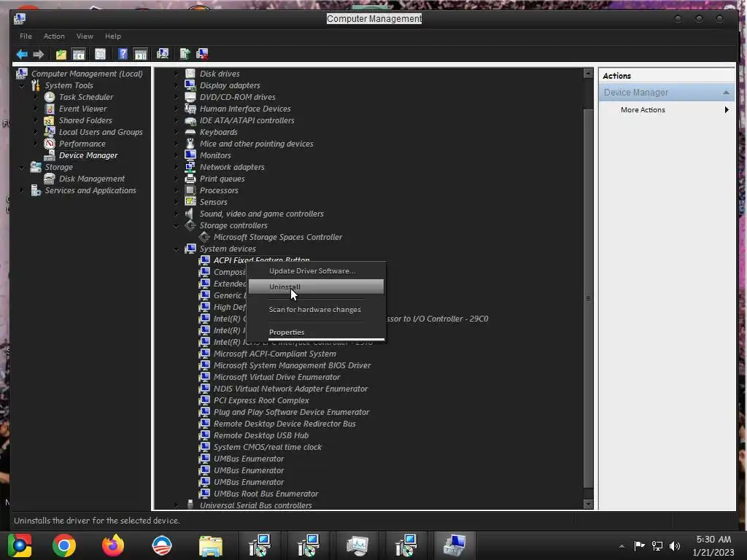Click the Up one level folder icon
This screenshot has width=747, height=560.
(x=61, y=54)
